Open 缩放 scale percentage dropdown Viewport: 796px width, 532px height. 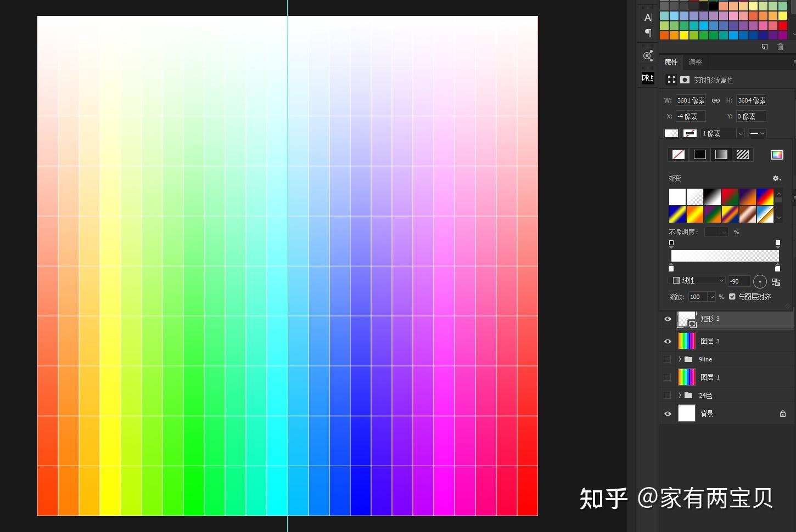[x=711, y=297]
